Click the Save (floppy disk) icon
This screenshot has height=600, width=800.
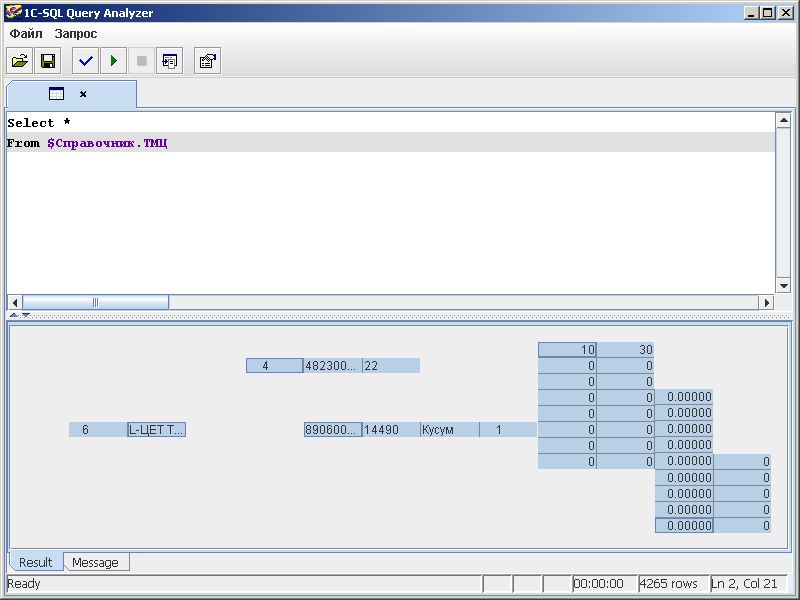[47, 61]
